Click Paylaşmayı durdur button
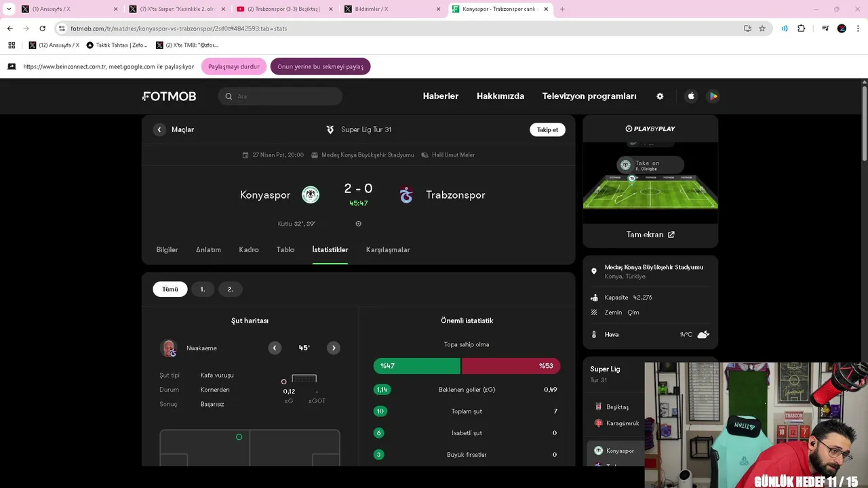Viewport: 868px width, 488px height. point(234,66)
